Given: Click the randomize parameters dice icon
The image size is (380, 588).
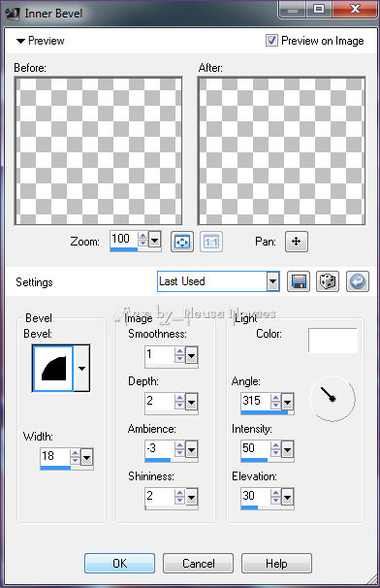Looking at the screenshot, I should point(328,281).
